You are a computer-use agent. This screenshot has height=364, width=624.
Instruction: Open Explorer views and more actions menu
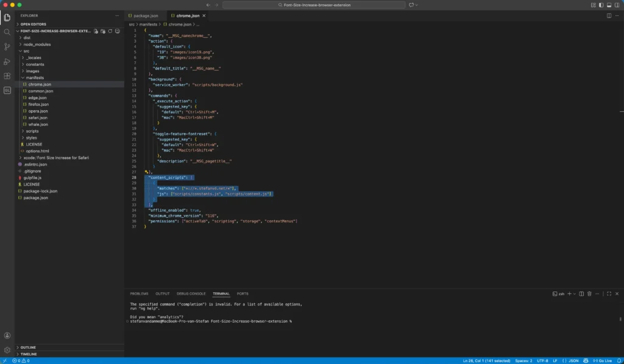[117, 15]
